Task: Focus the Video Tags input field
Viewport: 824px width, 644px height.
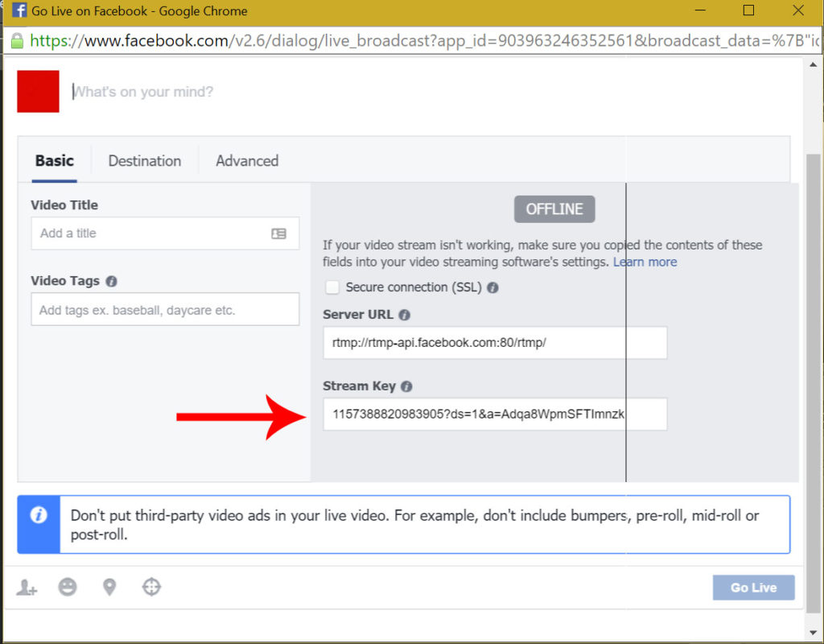Action: click(165, 310)
